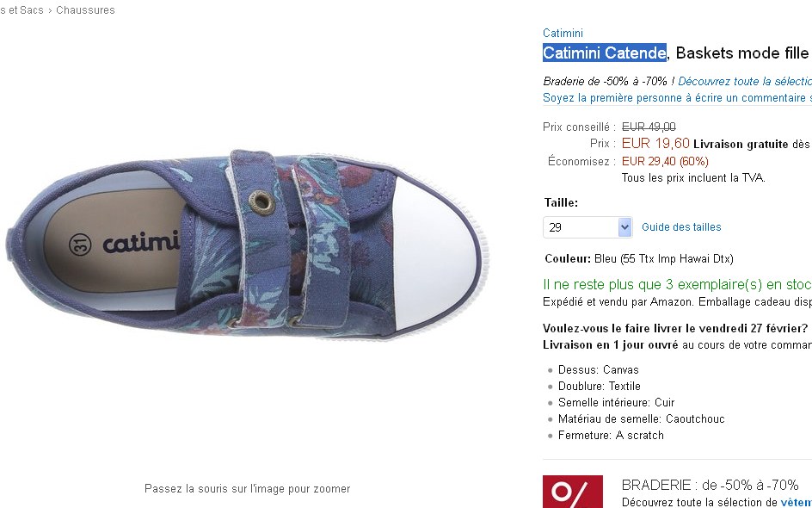
Task: Open the Taille size dropdown arrow
Action: (x=624, y=227)
